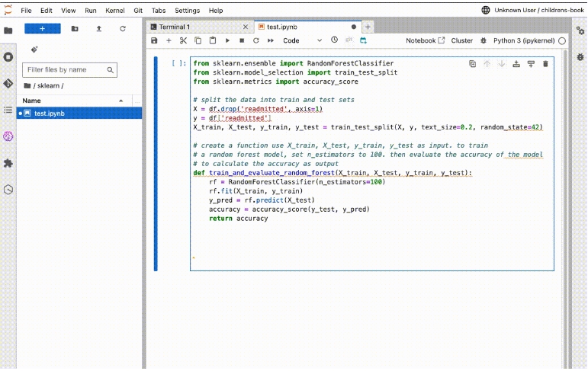588x371 pixels.
Task: Restart kernel and run all cells
Action: pos(271,40)
